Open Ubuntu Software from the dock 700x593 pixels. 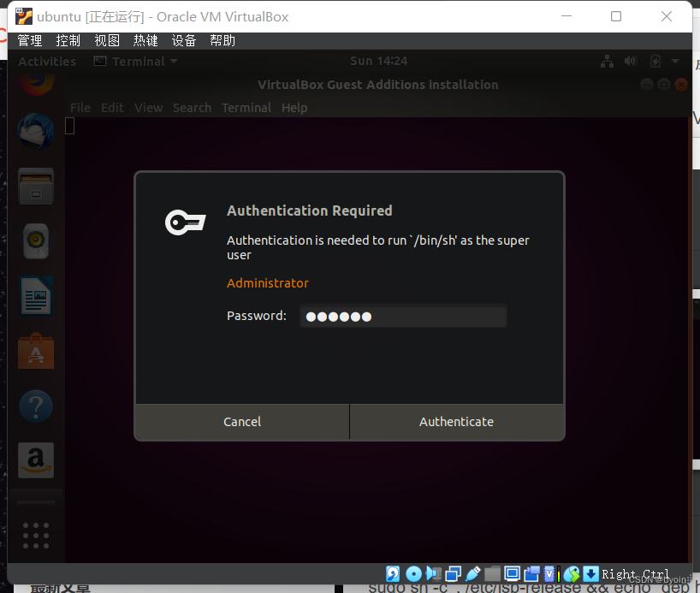coord(36,351)
